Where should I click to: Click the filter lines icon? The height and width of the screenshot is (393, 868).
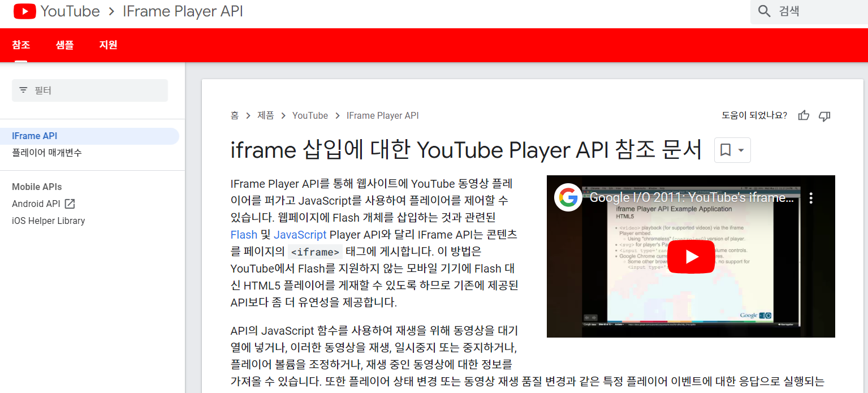point(23,90)
